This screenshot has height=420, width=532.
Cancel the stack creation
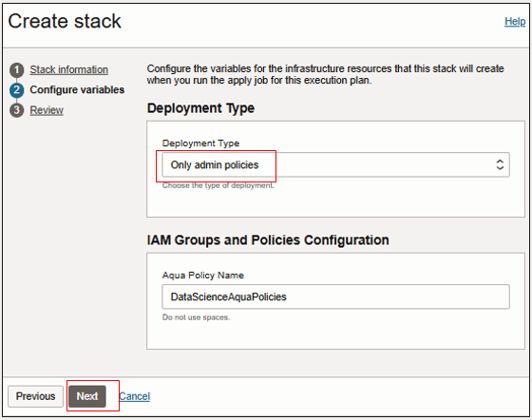pyautogui.click(x=134, y=396)
